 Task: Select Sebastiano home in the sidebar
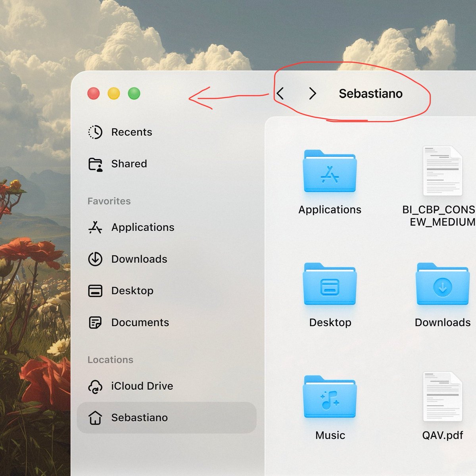(167, 418)
